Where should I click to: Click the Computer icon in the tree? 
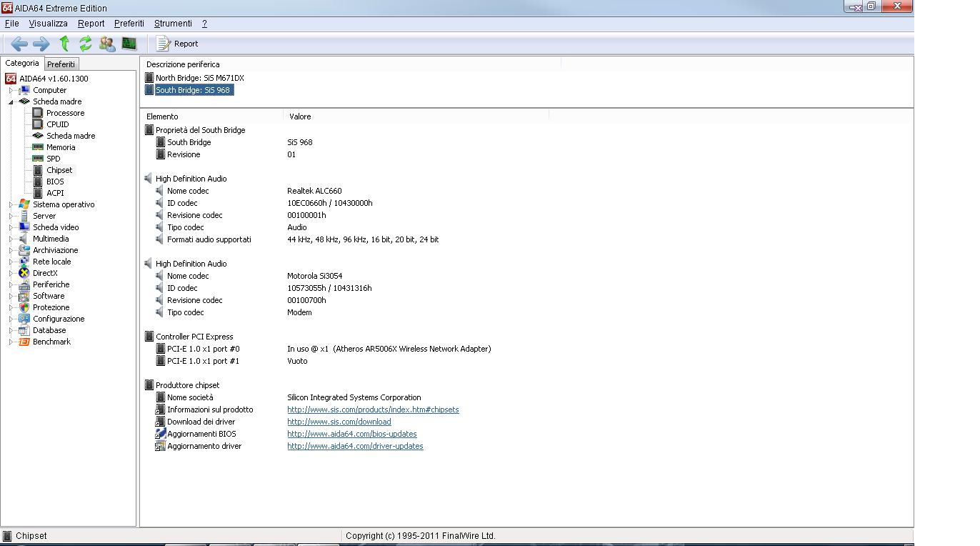[24, 90]
